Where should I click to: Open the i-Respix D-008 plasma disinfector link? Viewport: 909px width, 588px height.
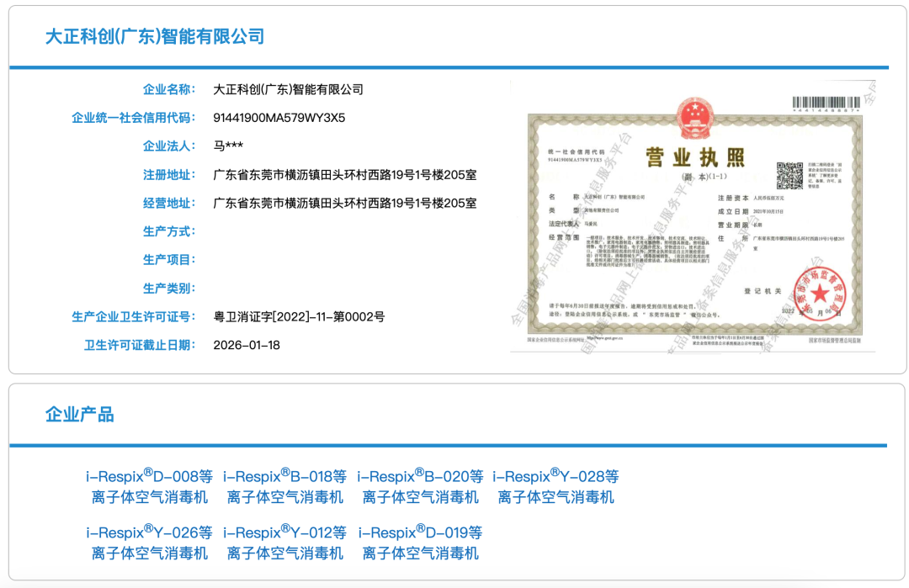click(x=150, y=486)
